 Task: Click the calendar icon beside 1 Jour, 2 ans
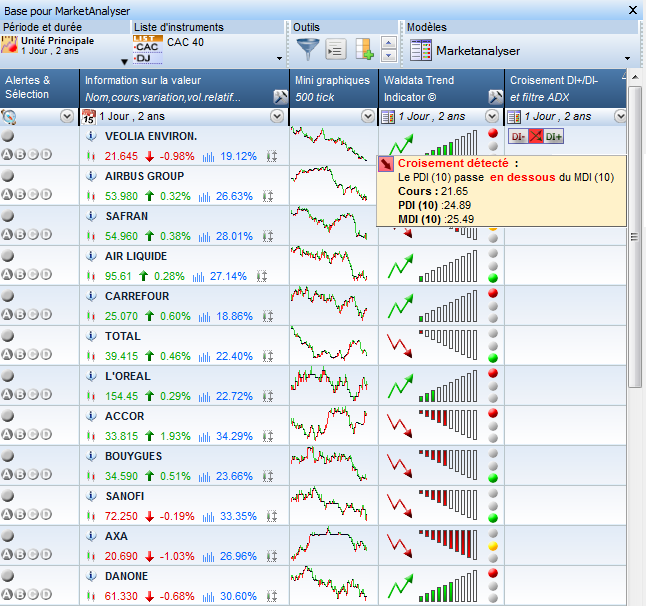[89, 117]
